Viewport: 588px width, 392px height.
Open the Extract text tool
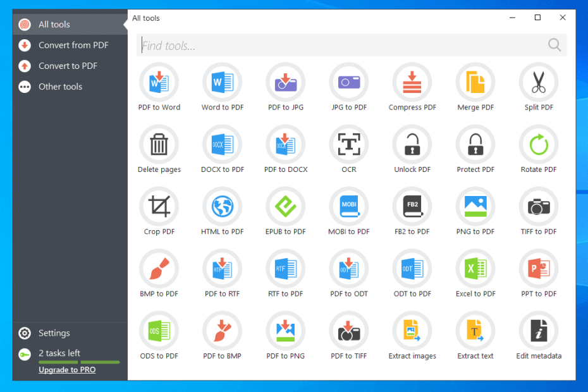475,331
